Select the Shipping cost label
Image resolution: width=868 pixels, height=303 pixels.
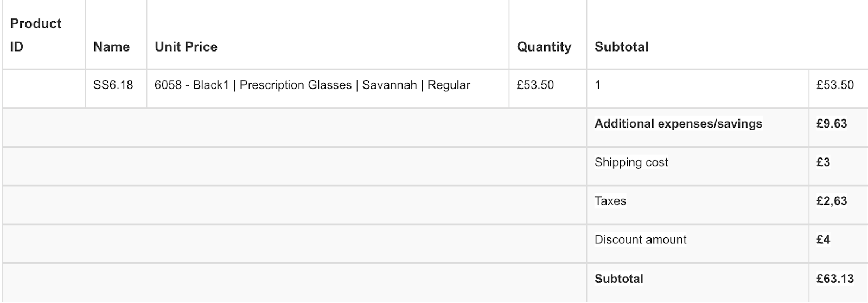pos(631,162)
